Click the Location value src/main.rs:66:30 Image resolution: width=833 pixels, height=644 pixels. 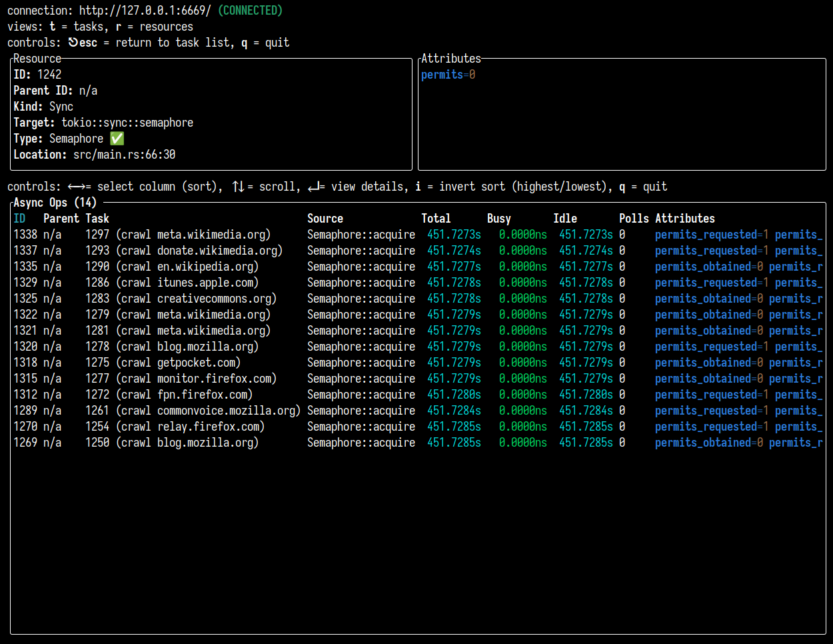click(x=125, y=155)
